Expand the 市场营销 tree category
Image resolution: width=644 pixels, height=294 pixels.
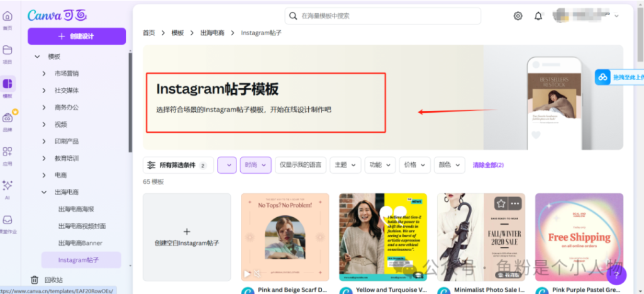tap(44, 73)
